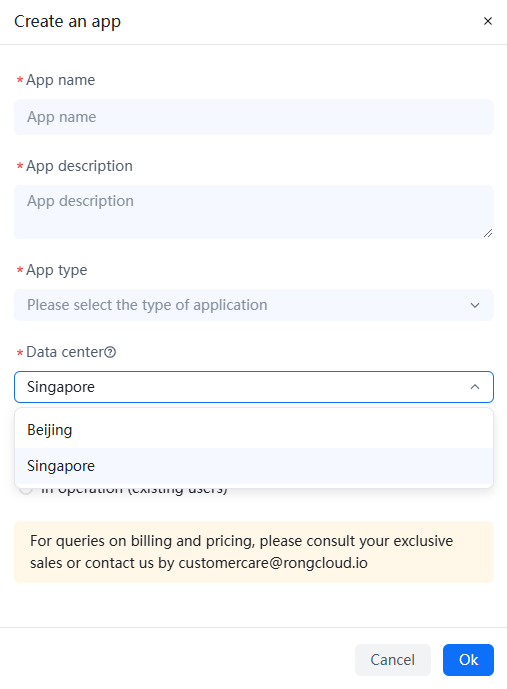Focus the App description text area
This screenshot has height=689, width=507.
(254, 212)
